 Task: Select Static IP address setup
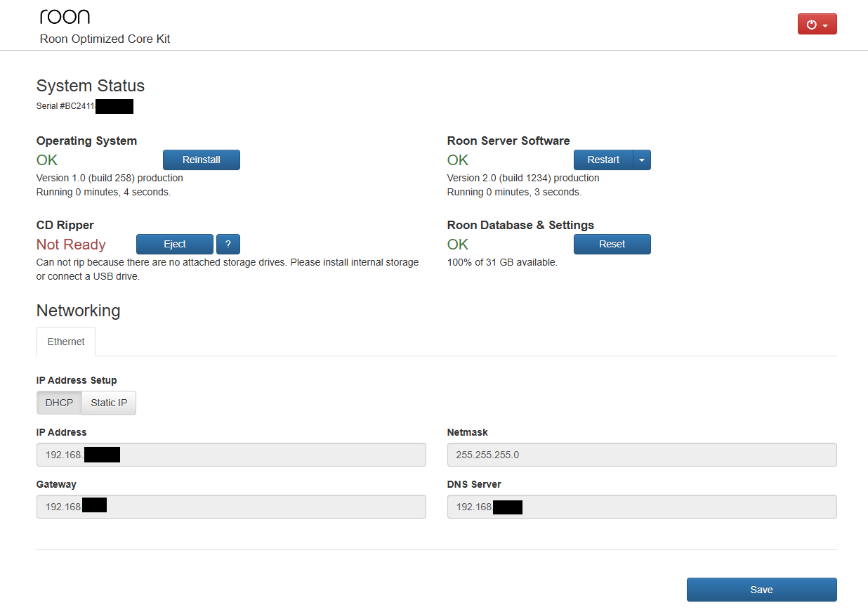tap(109, 403)
